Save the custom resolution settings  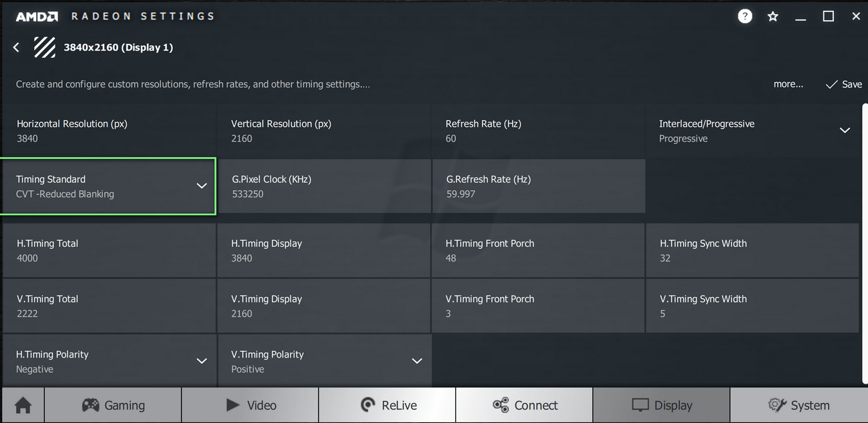844,84
